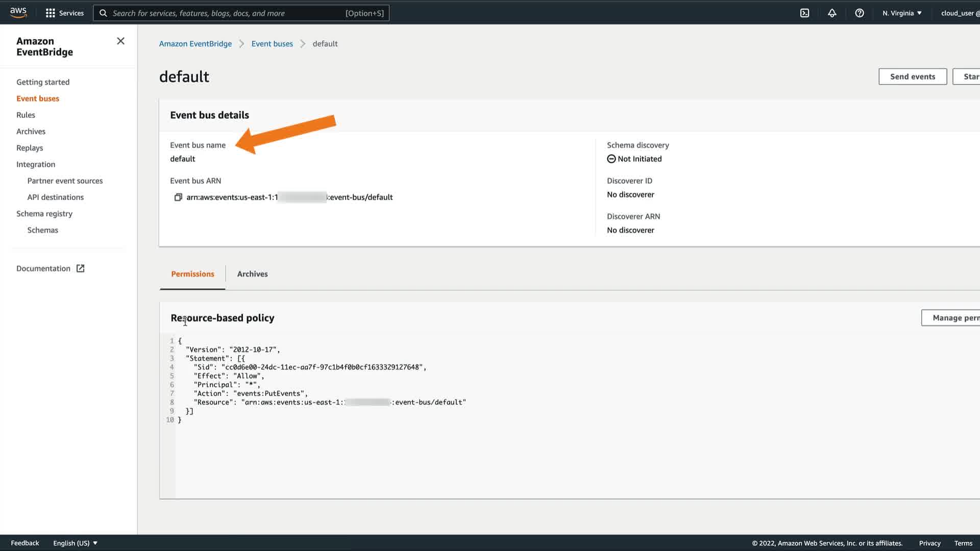Go to Rules in the sidebar

[x=26, y=115]
